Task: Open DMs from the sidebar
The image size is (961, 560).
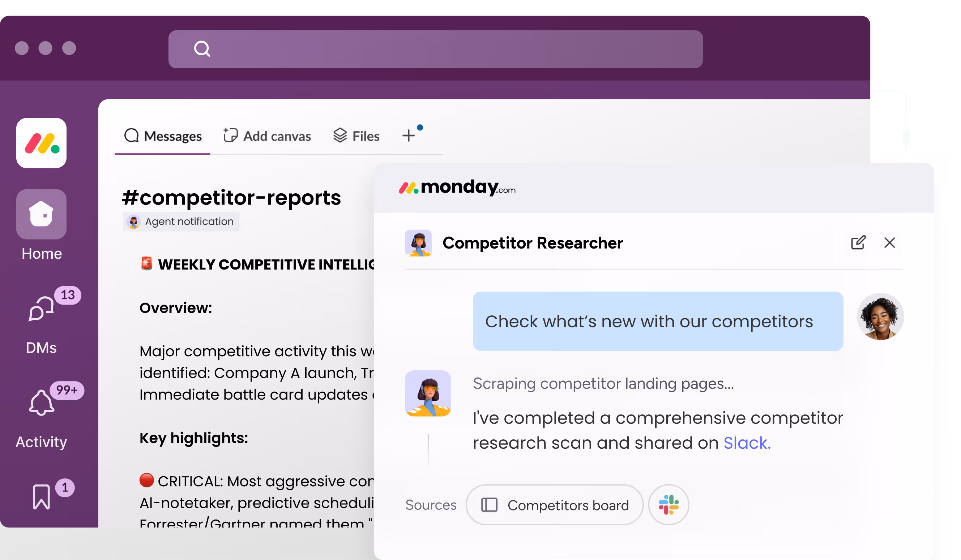Action: [41, 309]
